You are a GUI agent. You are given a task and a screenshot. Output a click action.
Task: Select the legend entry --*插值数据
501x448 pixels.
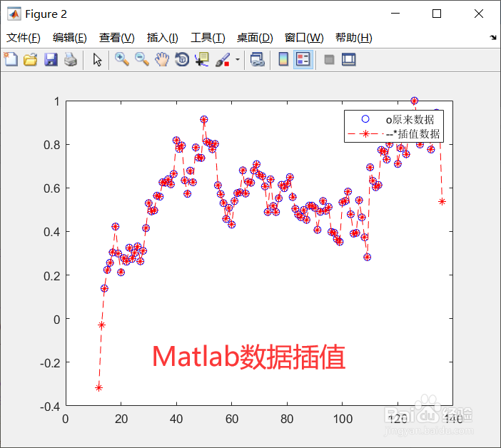click(x=413, y=134)
